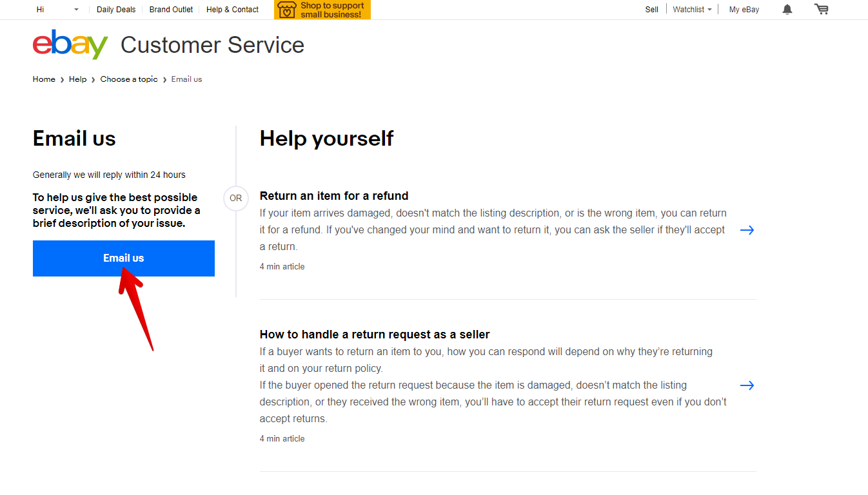Open Help & Contact
The image size is (868, 495).
click(x=232, y=10)
